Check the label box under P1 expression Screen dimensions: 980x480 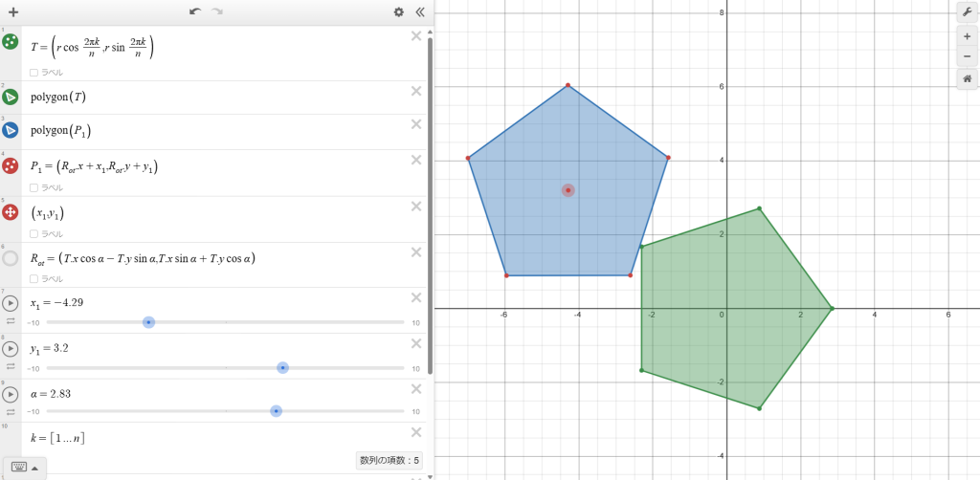[x=34, y=187]
